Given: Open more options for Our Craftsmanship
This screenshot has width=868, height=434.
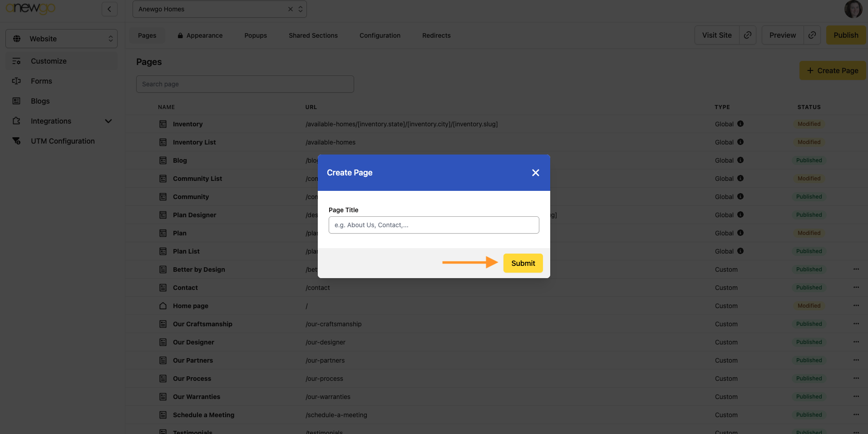Looking at the screenshot, I should (856, 324).
